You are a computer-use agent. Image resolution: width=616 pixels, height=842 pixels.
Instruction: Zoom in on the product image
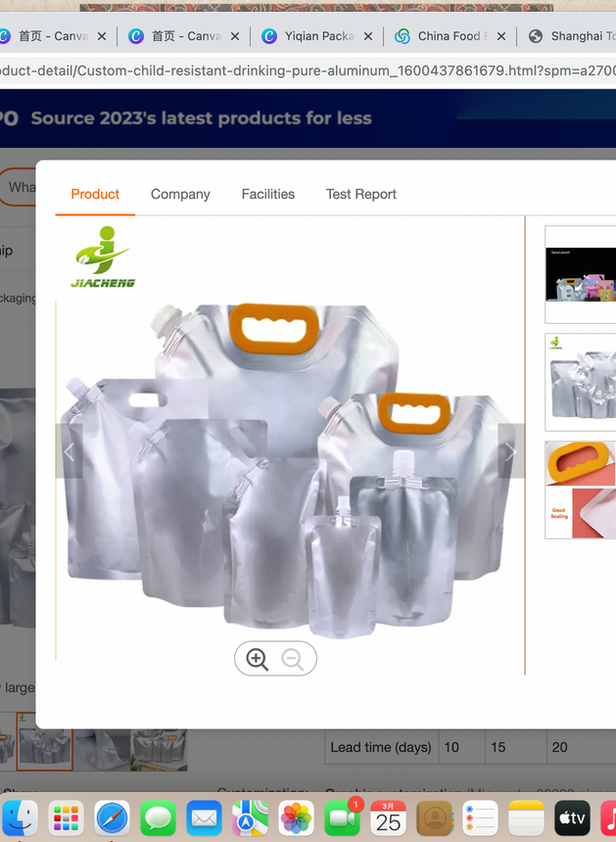[x=258, y=659]
